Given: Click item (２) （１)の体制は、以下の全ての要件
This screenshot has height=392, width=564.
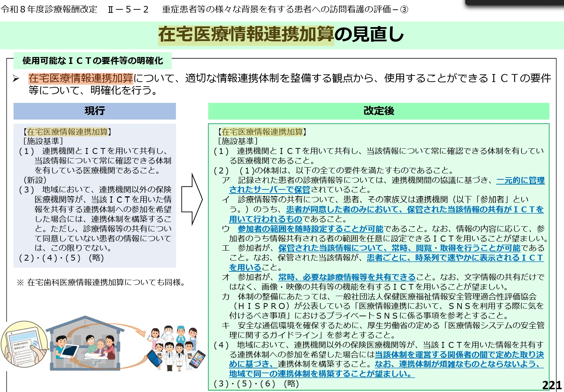Looking at the screenshot, I should pyautogui.click(x=334, y=170).
